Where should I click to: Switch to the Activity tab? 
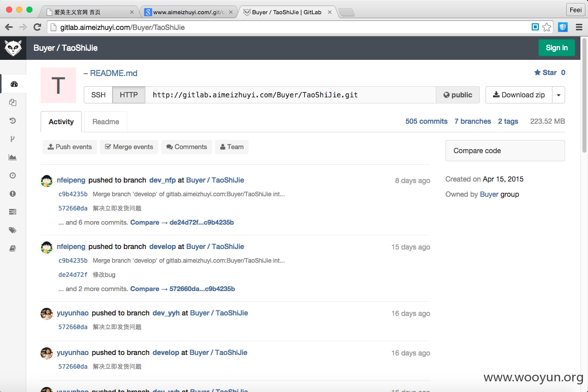61,122
